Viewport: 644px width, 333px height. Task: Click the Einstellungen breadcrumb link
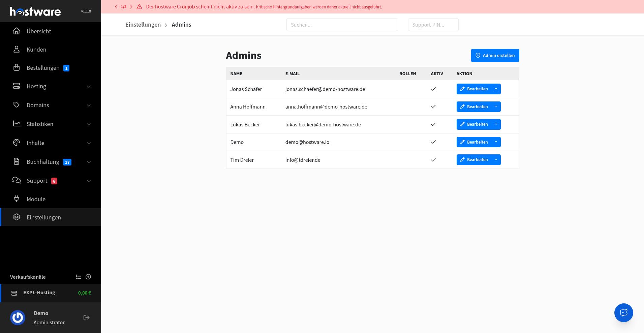click(x=143, y=25)
